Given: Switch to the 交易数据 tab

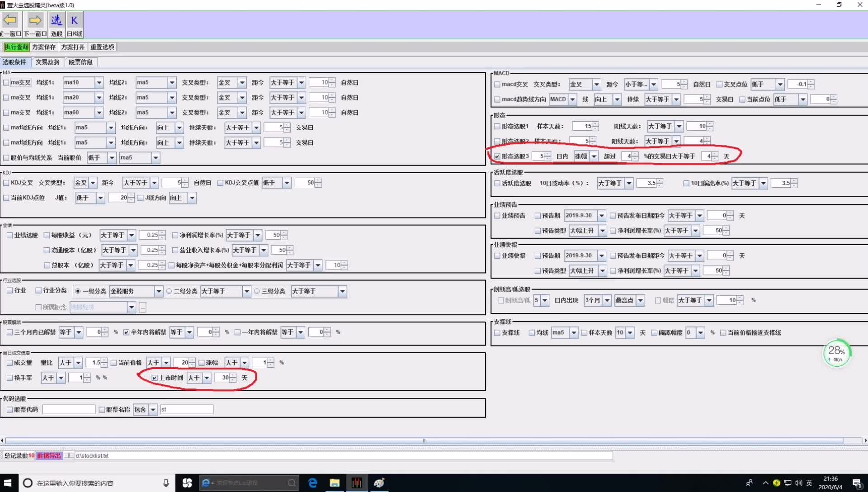Looking at the screenshot, I should coord(47,62).
